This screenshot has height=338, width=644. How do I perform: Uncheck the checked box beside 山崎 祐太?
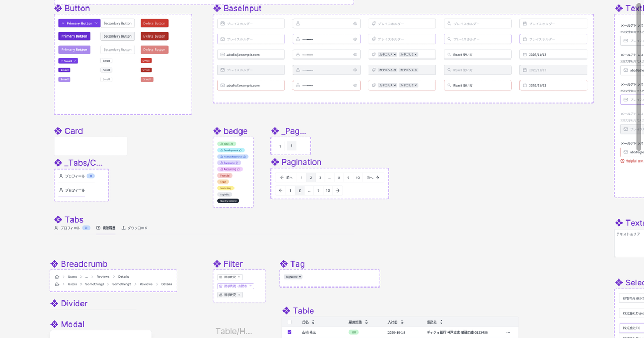tap(289, 333)
